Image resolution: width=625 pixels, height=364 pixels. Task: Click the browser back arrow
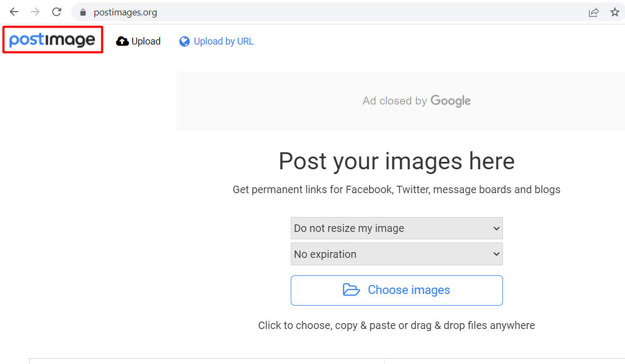coord(14,12)
